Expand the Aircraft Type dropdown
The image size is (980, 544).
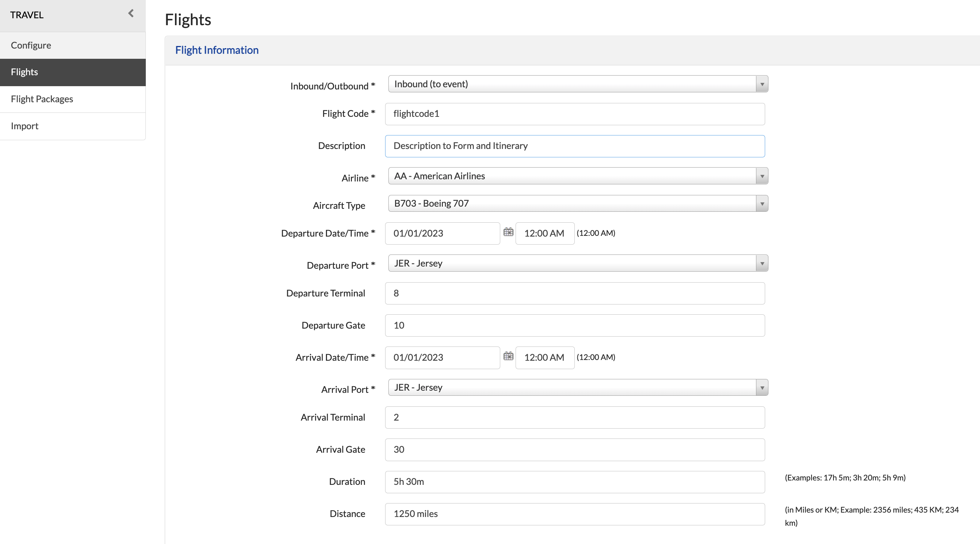[x=578, y=203]
